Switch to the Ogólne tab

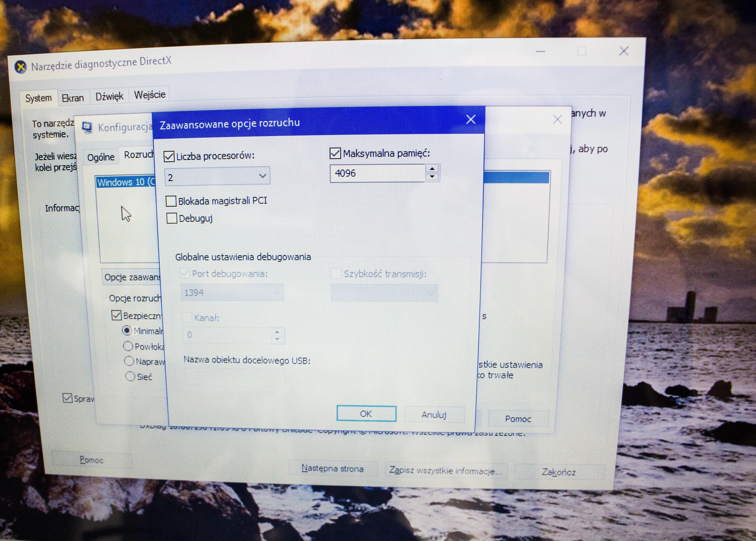[x=101, y=157]
